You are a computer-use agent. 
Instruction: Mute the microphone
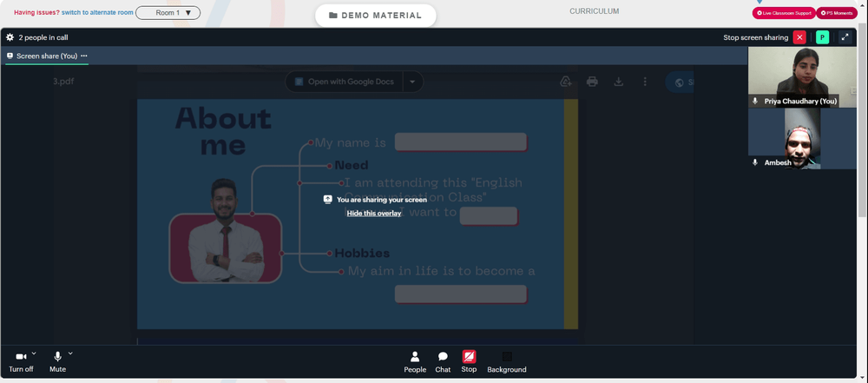click(x=57, y=362)
